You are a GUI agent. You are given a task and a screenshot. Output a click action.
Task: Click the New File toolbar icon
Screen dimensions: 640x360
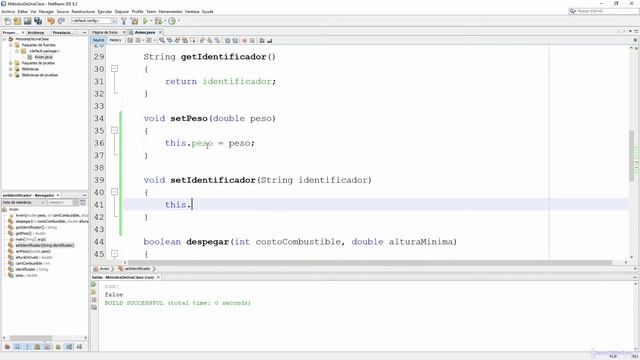(x=7, y=21)
